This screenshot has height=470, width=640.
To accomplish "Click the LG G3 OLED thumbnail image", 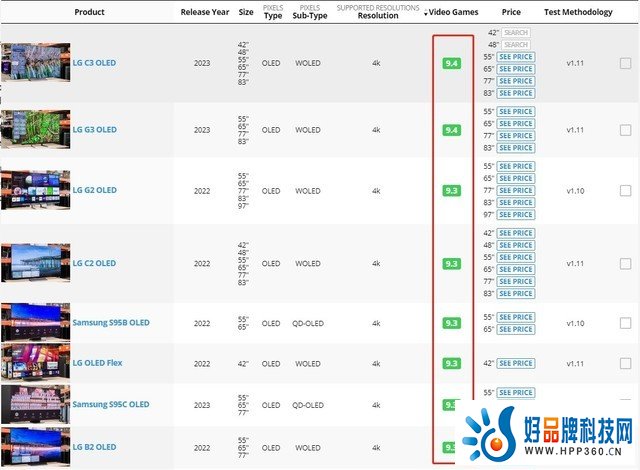I will point(36,129).
